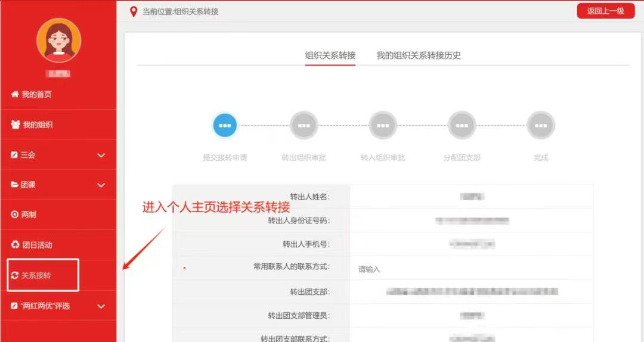Select the 两制 target icon
The height and width of the screenshot is (342, 644).
[x=15, y=214]
